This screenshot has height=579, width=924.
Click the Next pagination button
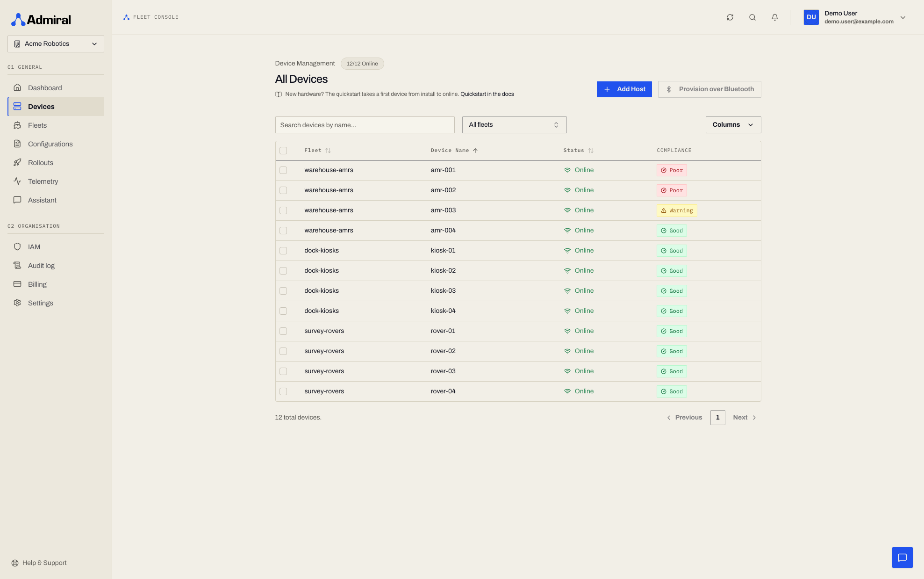click(745, 418)
